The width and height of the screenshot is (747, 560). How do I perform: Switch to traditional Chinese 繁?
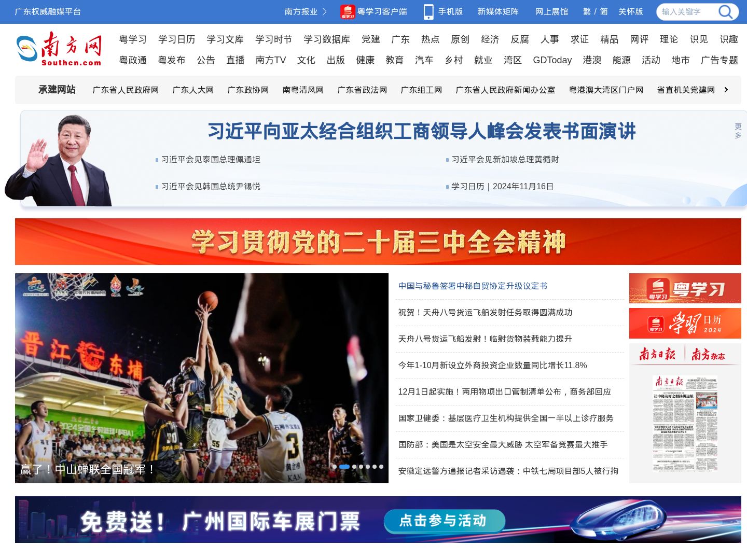click(587, 11)
